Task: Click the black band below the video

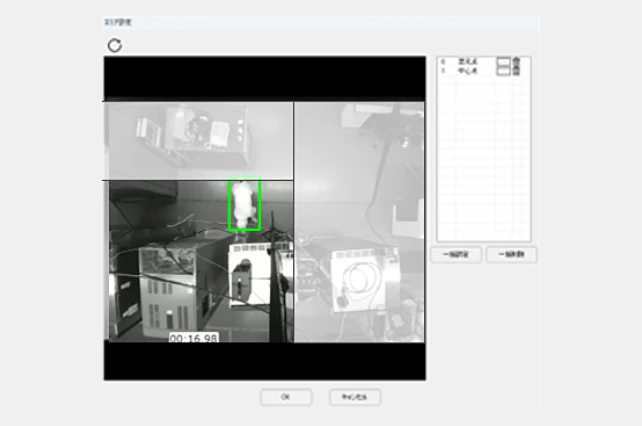Action: [264, 361]
